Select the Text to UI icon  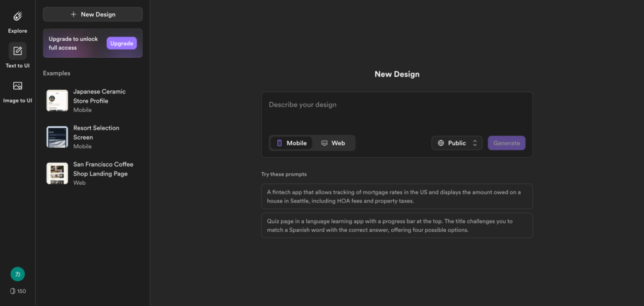18,51
